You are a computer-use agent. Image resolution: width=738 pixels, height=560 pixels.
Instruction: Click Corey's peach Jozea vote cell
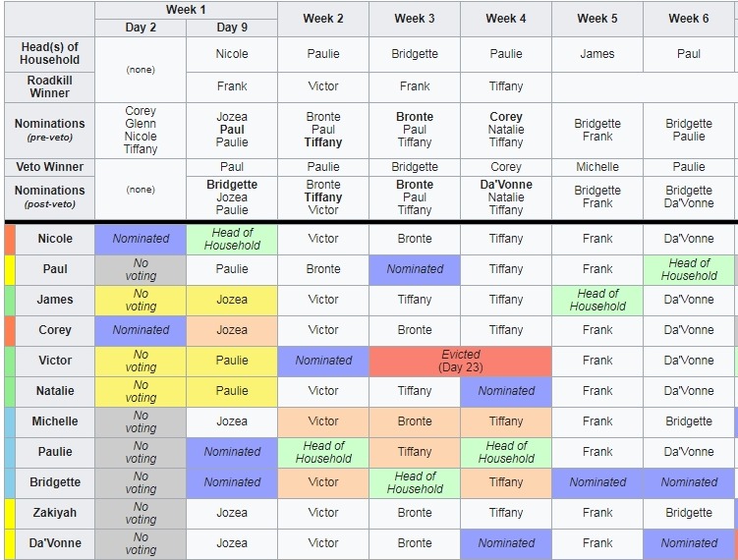click(x=232, y=331)
